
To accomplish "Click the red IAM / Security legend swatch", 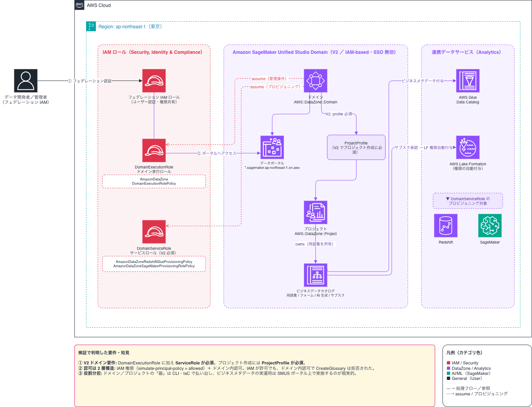I will (x=448, y=363).
